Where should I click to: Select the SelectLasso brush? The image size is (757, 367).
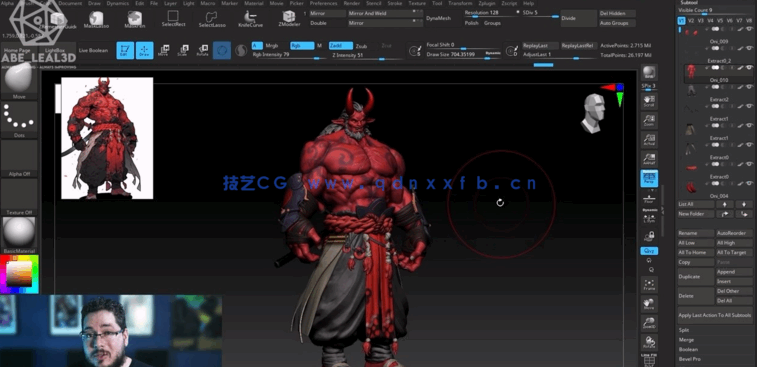point(212,19)
